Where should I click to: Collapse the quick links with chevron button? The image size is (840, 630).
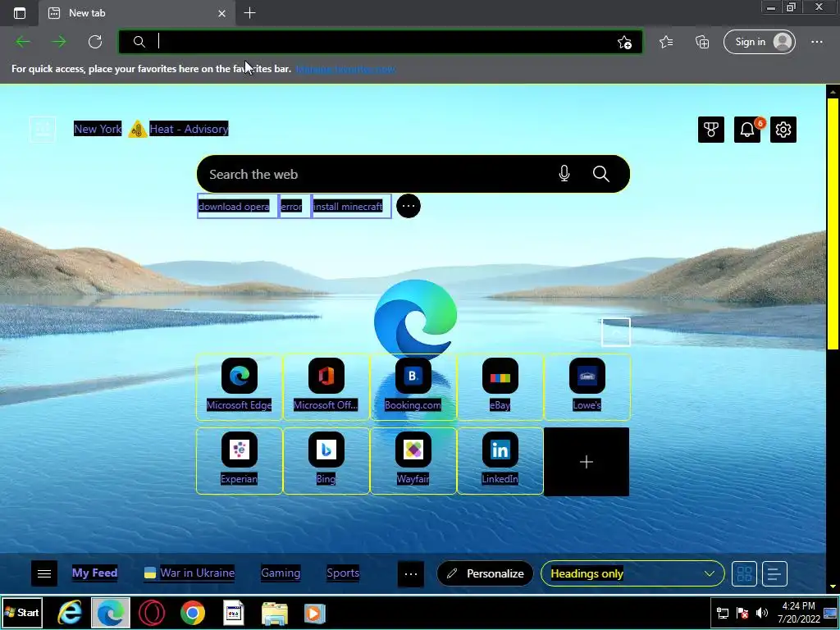click(616, 332)
